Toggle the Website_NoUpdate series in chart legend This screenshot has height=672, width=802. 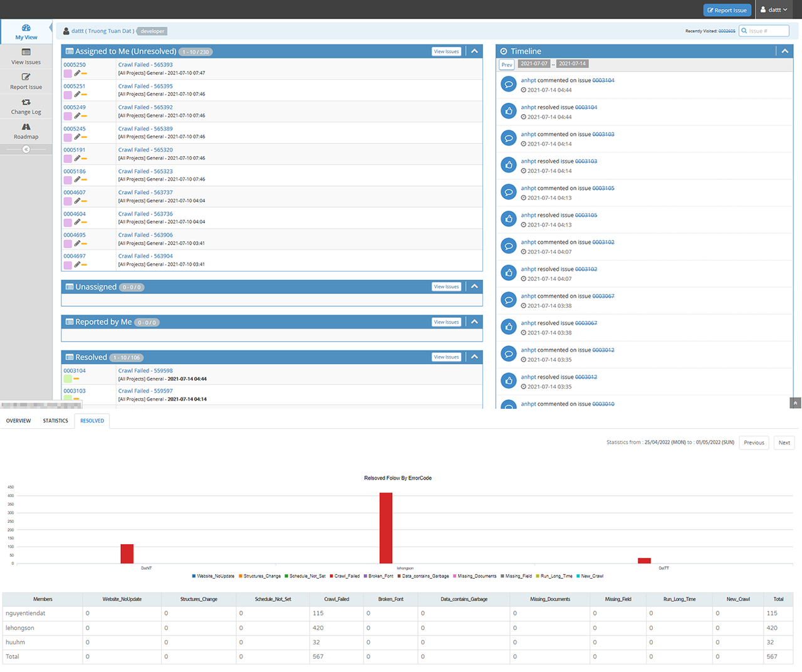213,576
